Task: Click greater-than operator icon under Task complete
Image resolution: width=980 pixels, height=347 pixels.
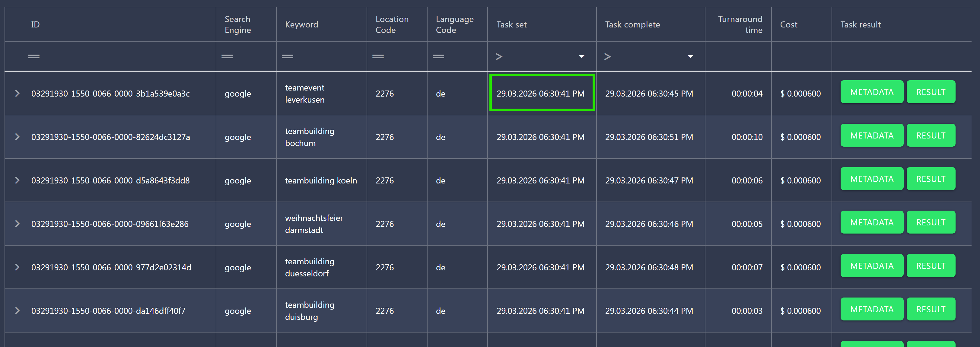Action: [x=608, y=57]
